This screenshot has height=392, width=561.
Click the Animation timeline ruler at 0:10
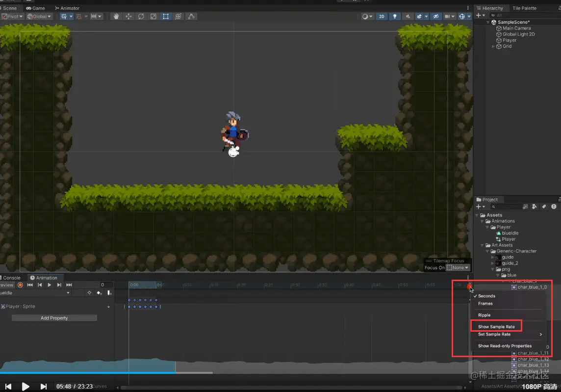(x=187, y=285)
